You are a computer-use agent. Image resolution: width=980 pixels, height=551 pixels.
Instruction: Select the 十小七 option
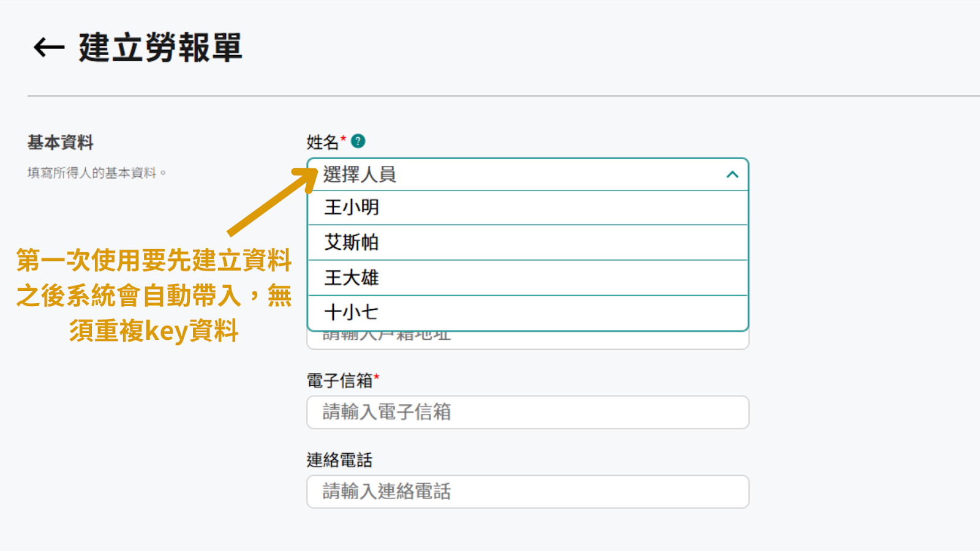pos(527,313)
